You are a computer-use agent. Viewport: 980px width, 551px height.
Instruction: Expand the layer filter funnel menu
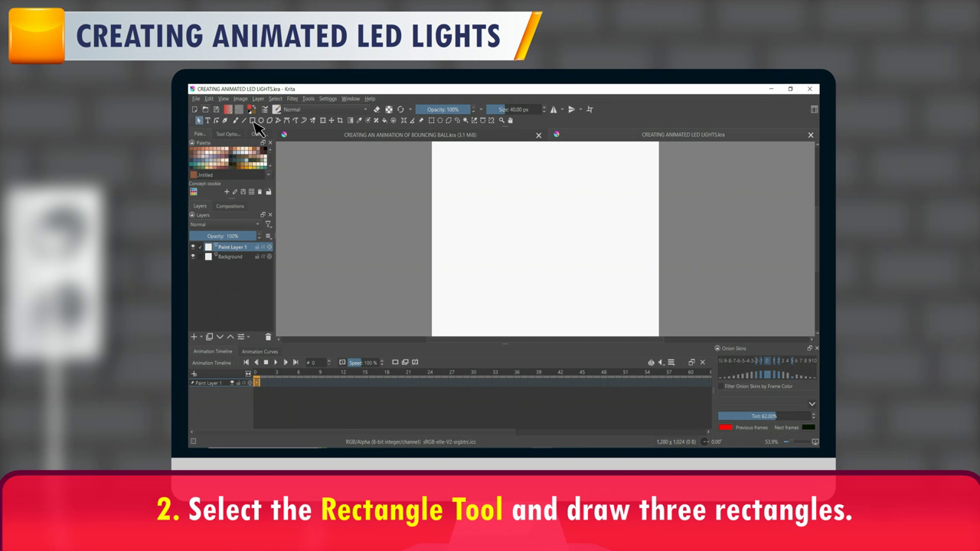269,224
